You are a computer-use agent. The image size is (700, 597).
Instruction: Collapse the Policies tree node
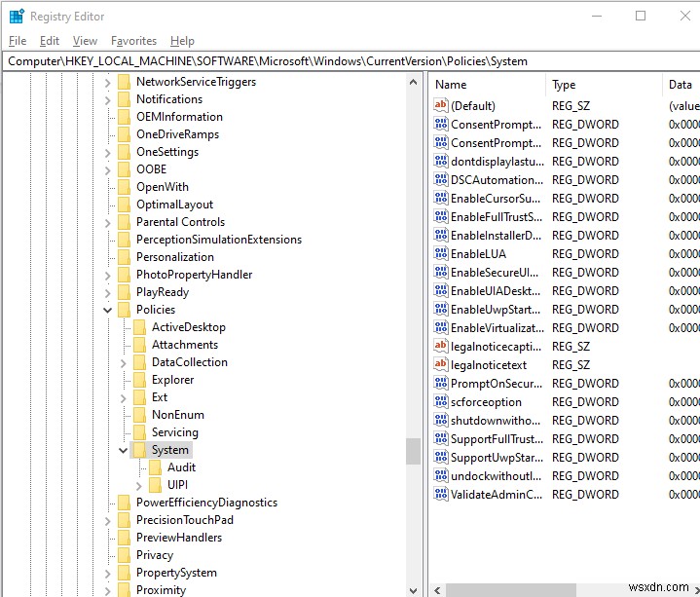[108, 310]
